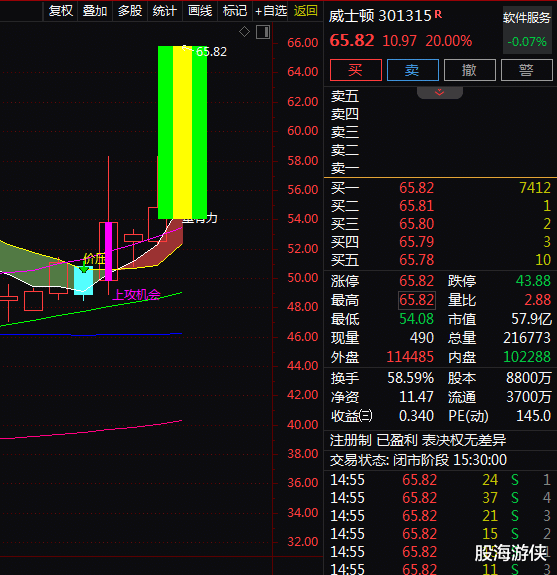Select the boxed 最高 price 65.82
The height and width of the screenshot is (575, 557).
417,300
